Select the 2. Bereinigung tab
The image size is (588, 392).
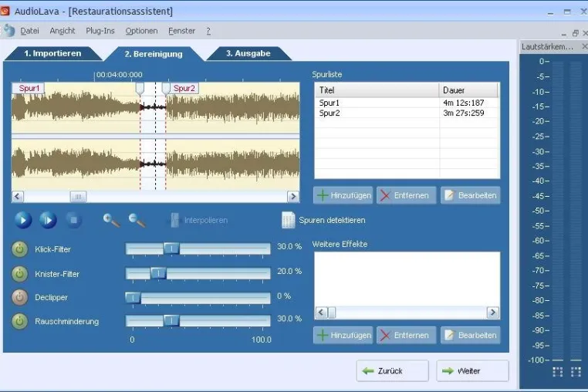coord(154,54)
